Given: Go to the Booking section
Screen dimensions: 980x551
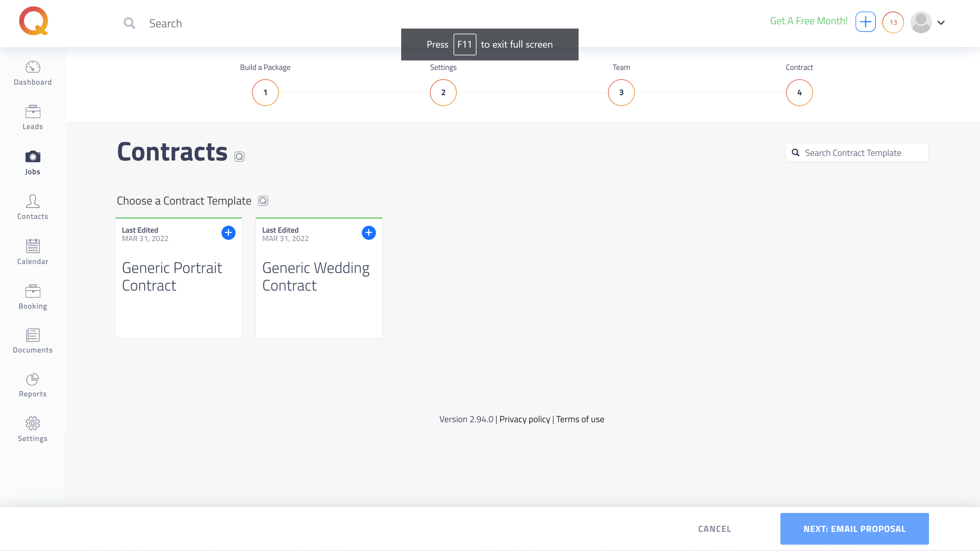Looking at the screenshot, I should [33, 297].
